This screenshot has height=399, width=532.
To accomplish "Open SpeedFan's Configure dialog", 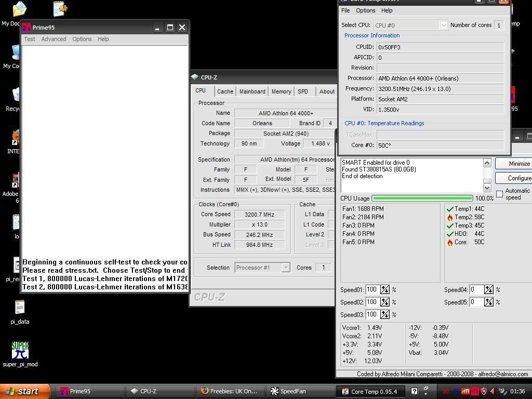I will (x=514, y=178).
